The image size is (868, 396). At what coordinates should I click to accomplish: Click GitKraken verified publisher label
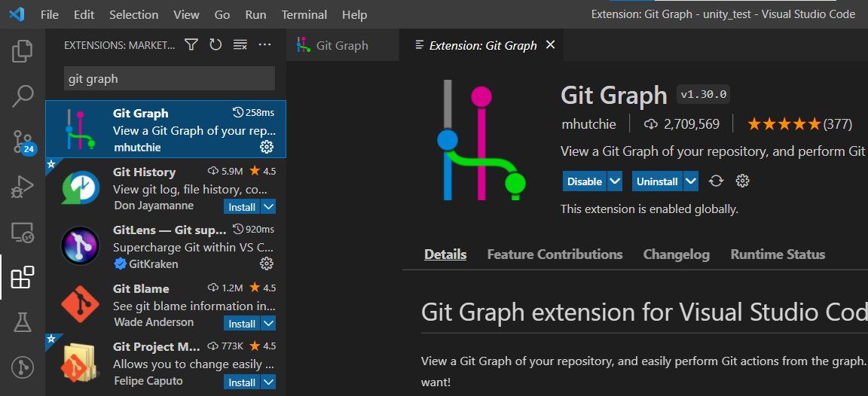(147, 263)
